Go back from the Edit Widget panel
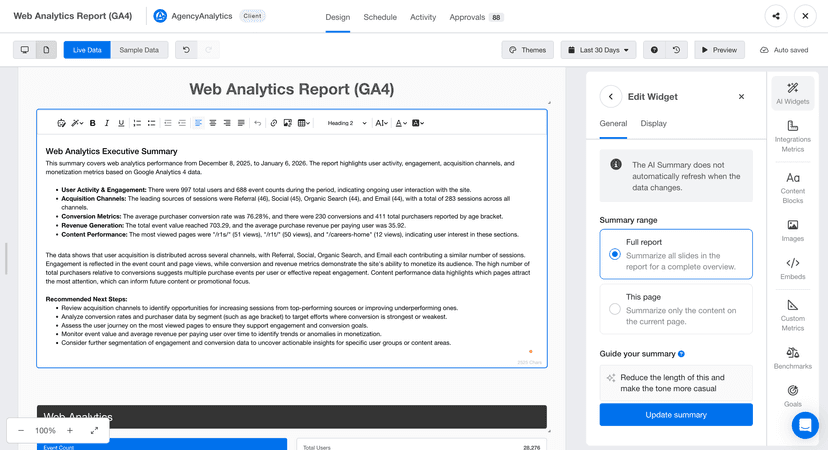Image resolution: width=828 pixels, height=450 pixels. point(611,97)
